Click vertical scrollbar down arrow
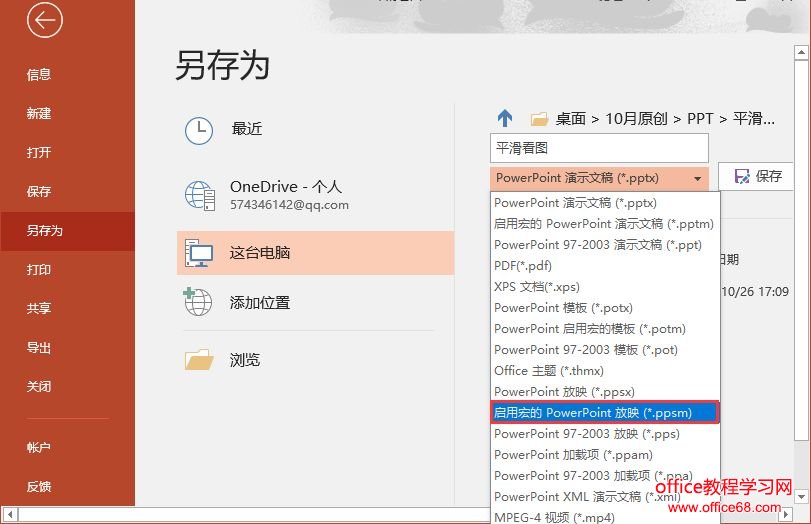Viewport: 811px width, 524px height. pos(801,497)
